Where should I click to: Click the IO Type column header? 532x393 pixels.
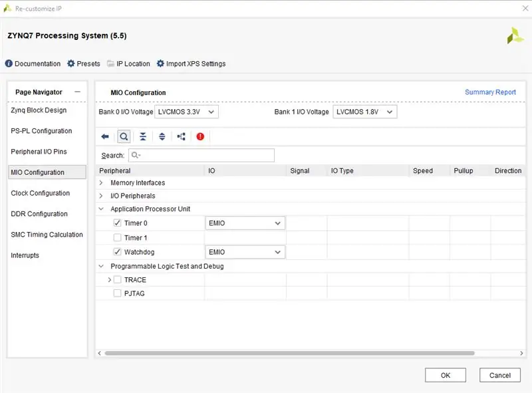368,170
